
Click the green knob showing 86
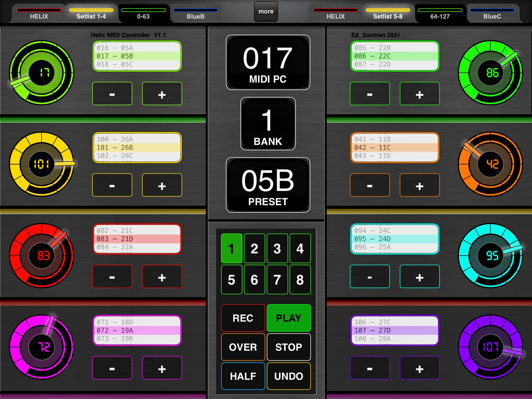tap(490, 73)
